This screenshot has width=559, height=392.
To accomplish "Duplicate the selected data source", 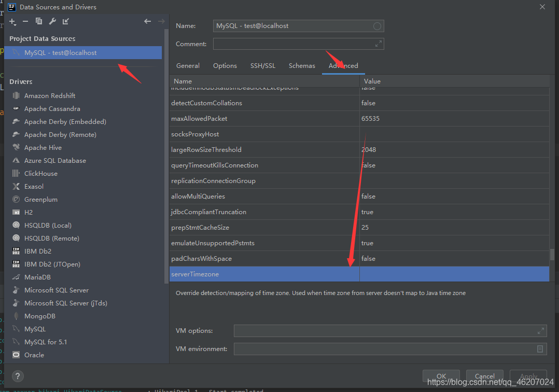I will coord(39,21).
